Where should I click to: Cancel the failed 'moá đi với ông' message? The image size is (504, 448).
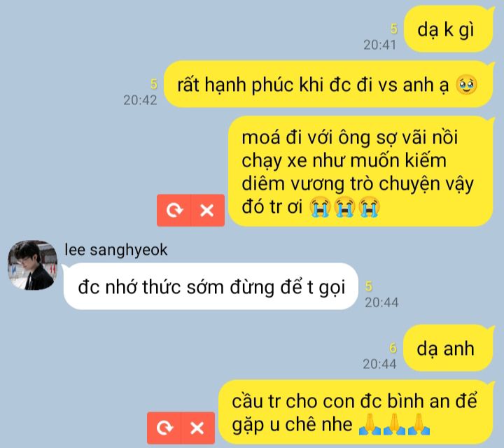(207, 211)
